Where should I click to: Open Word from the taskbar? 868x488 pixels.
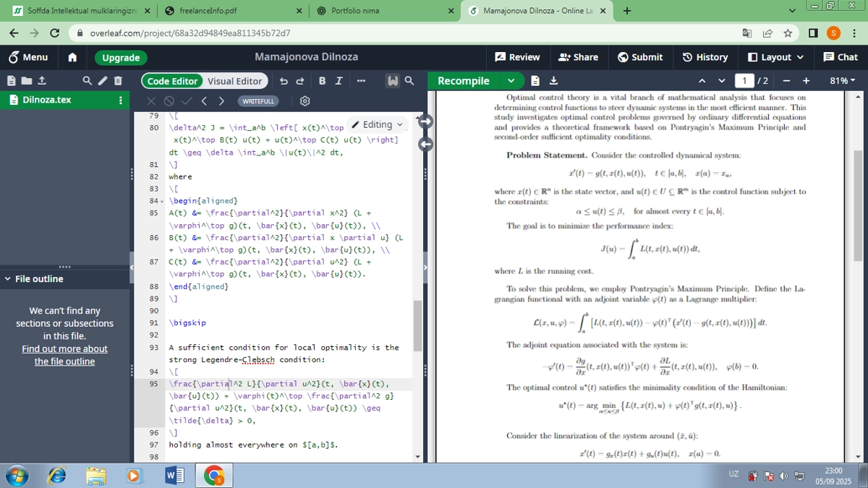click(174, 476)
